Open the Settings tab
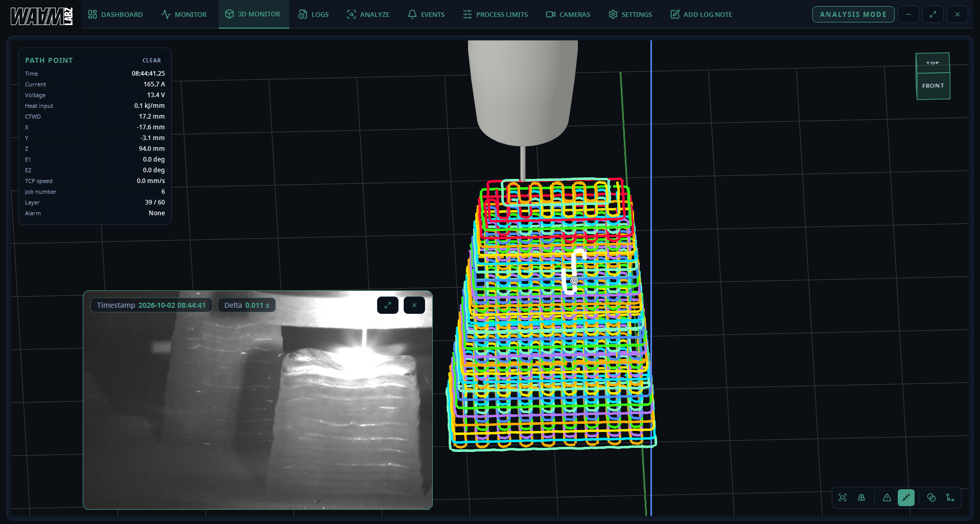 pos(630,14)
